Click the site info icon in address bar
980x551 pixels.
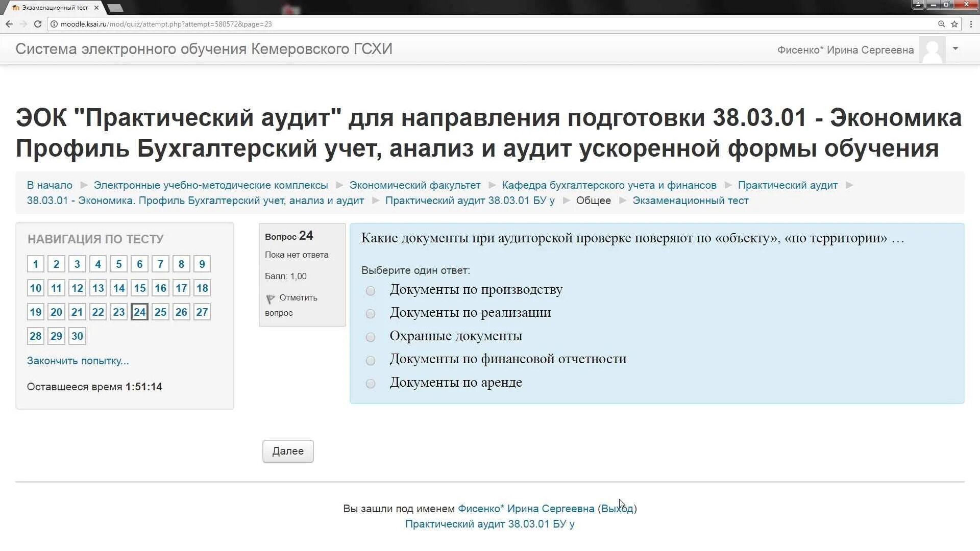point(54,24)
